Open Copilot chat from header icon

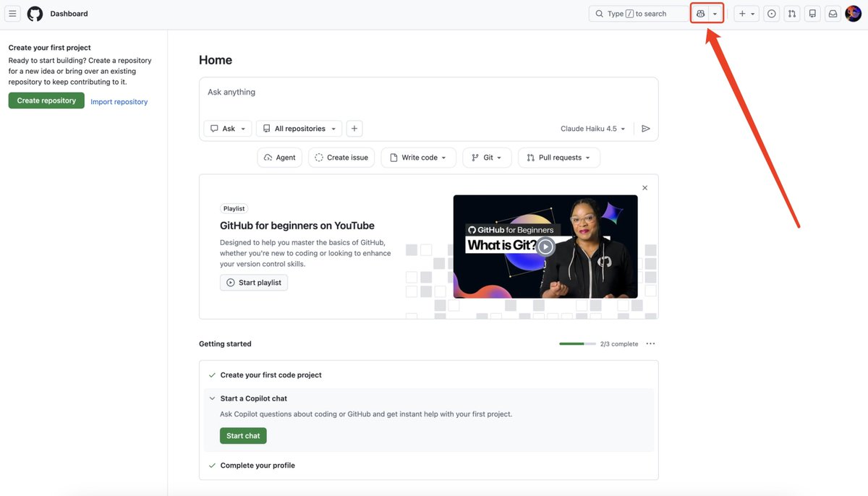point(700,14)
